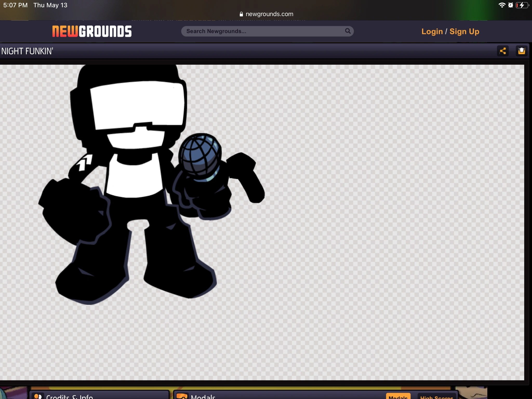Click the Medals panel header text
This screenshot has width=532, height=399.
[203, 397]
